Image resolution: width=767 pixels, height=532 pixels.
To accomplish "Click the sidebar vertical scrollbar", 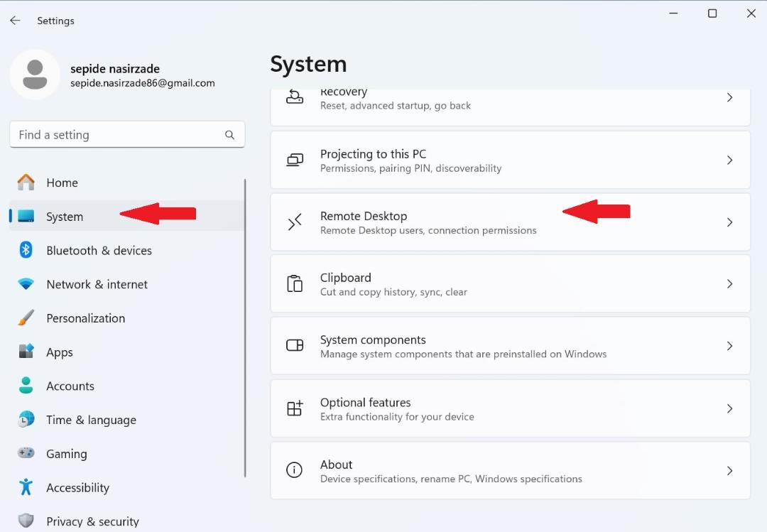I will click(x=245, y=328).
